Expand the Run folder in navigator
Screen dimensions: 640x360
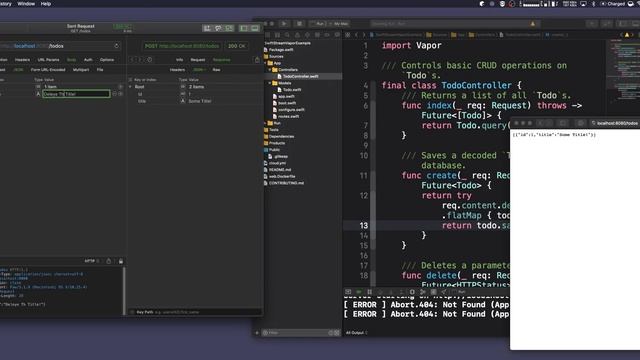click(x=265, y=123)
